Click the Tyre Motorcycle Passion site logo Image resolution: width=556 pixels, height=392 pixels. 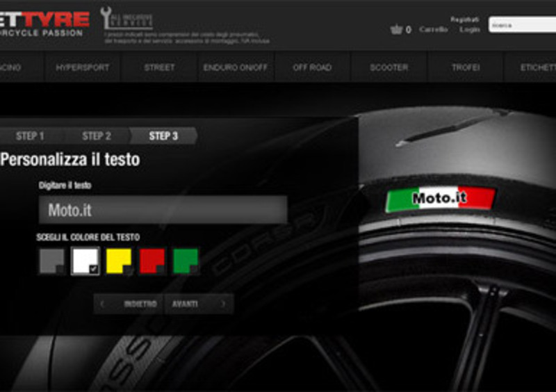[44, 24]
